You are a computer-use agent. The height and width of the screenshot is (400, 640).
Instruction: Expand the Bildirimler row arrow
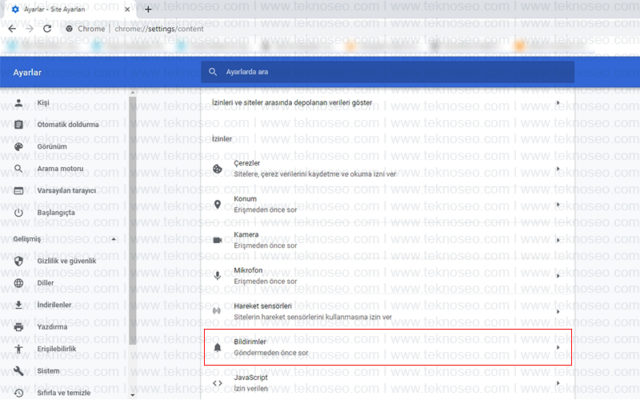[558, 347]
